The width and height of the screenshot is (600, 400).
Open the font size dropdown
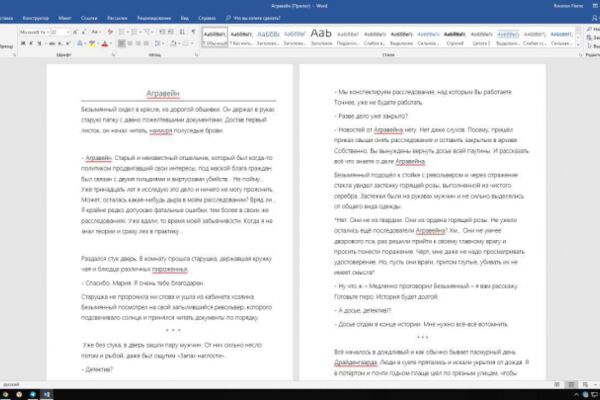[68, 32]
